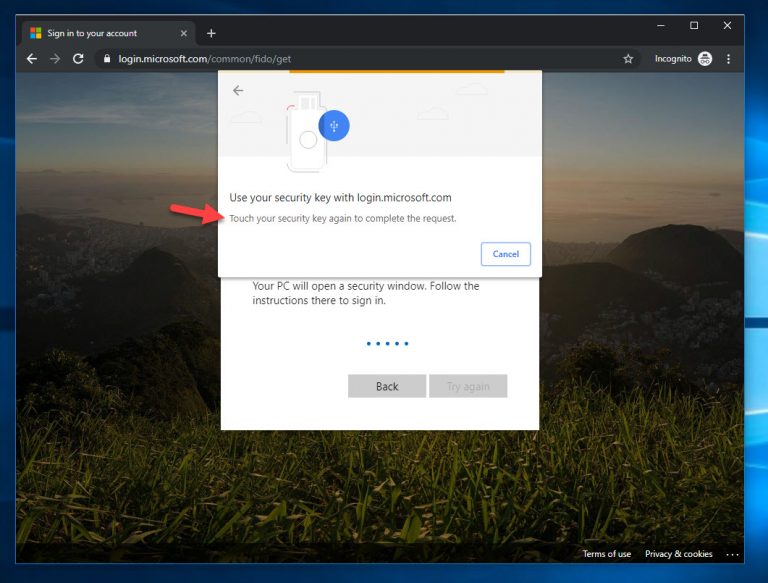Click the browser forward arrow
This screenshot has width=768, height=583.
click(x=55, y=59)
